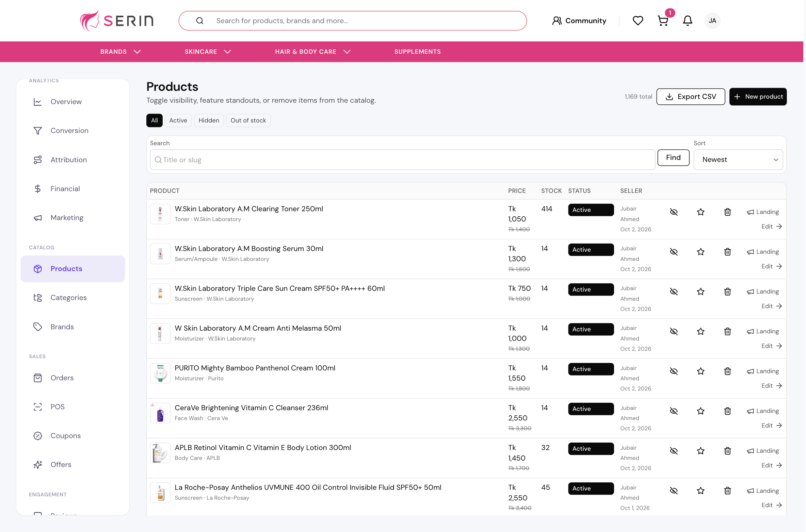
Task: Filter products by Active tab
Action: [178, 120]
